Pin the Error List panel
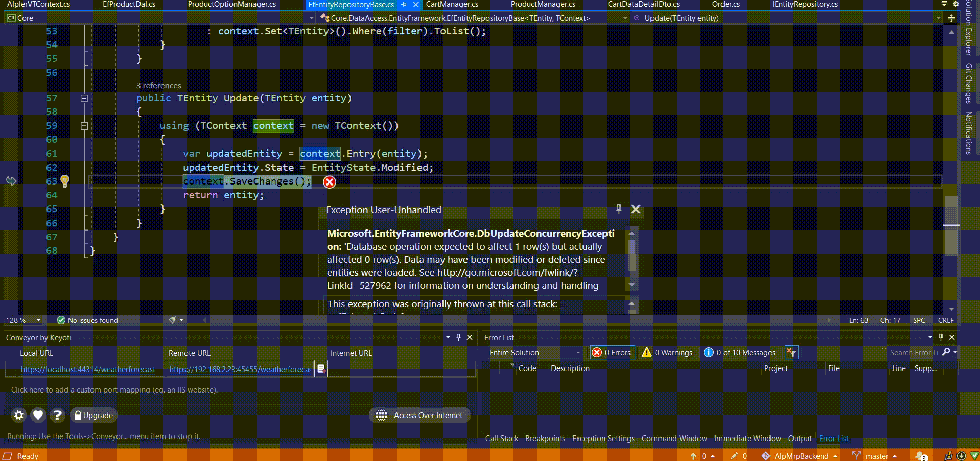980x461 pixels. point(941,337)
